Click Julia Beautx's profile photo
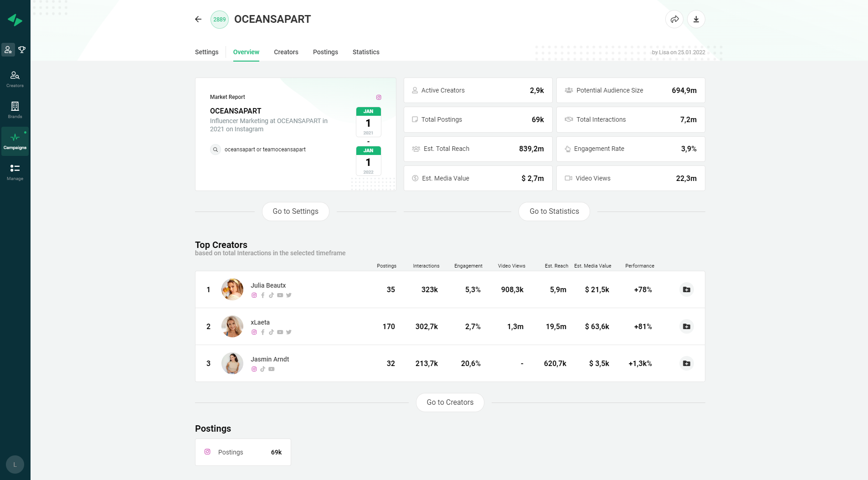 point(232,289)
